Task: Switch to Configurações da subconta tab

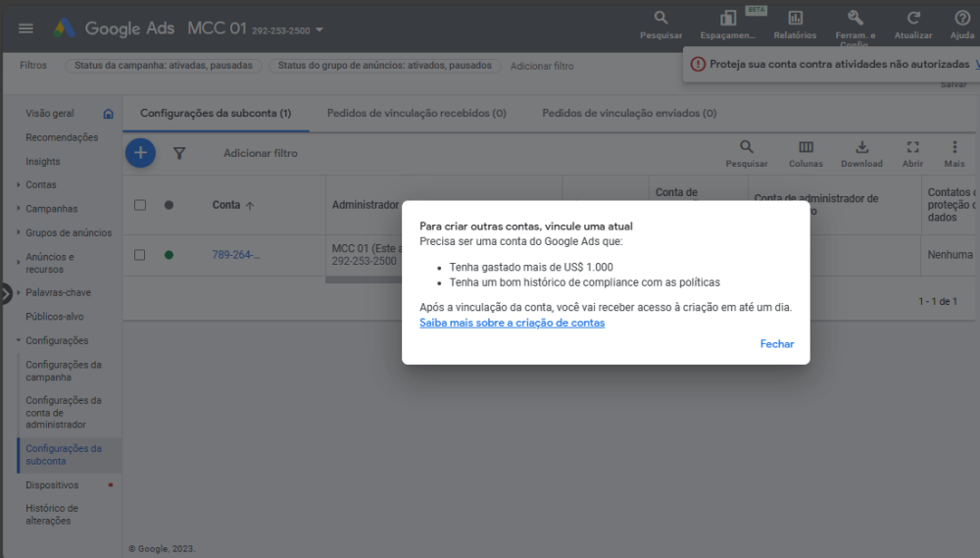Action: [x=216, y=113]
